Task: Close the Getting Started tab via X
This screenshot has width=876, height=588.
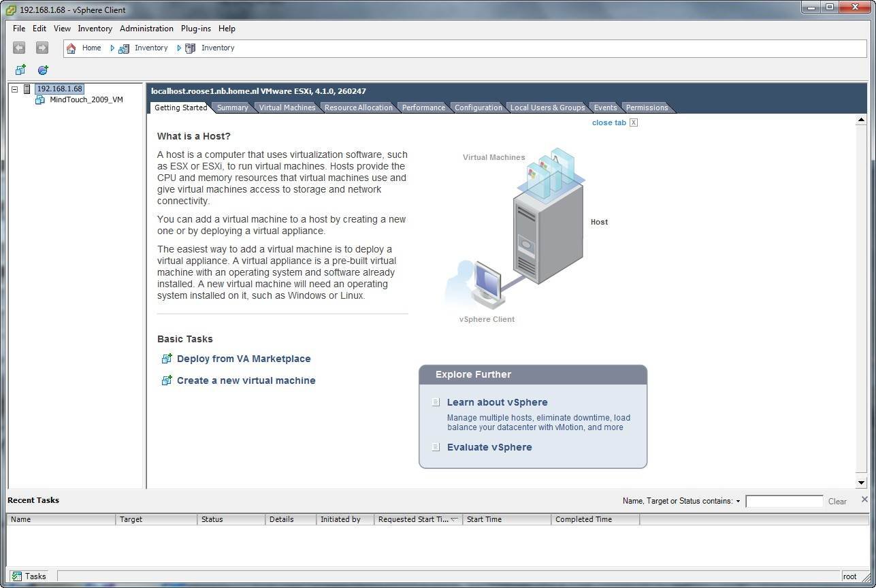Action: [x=634, y=122]
